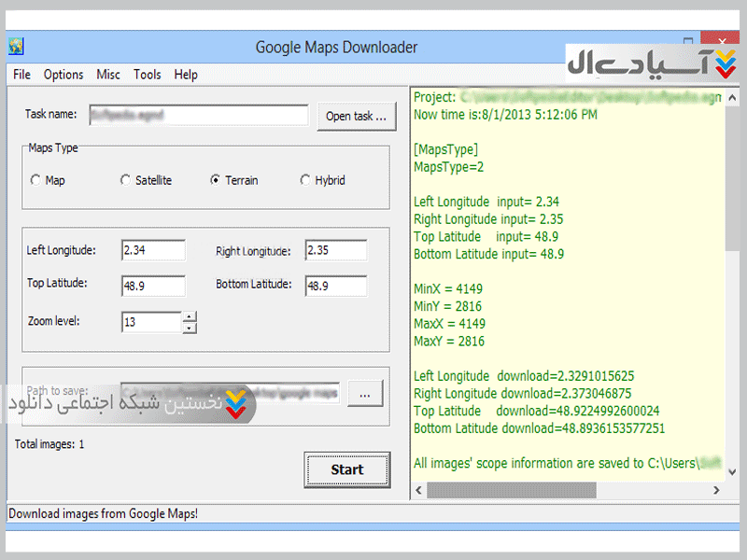Click the app icon in title bar
Screen dimensions: 747x560
pos(16,47)
